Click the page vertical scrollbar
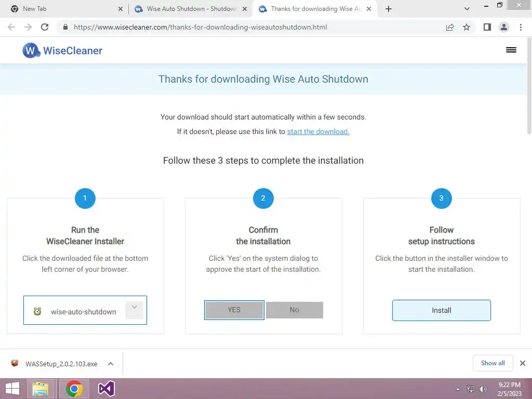532x399 pixels. [529, 86]
